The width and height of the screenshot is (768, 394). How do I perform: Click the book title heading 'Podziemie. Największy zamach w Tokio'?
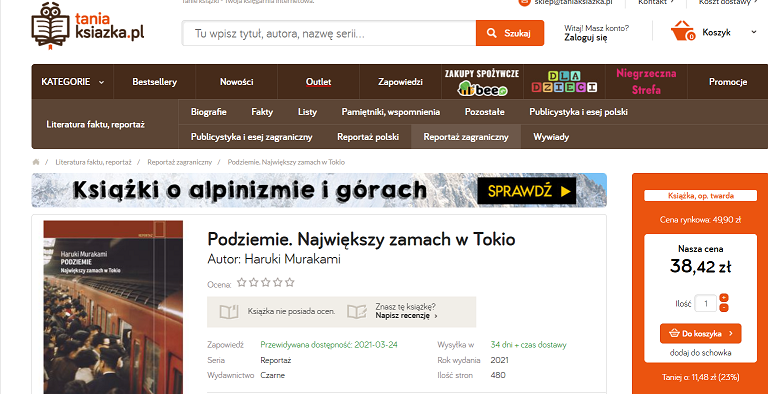tap(361, 239)
